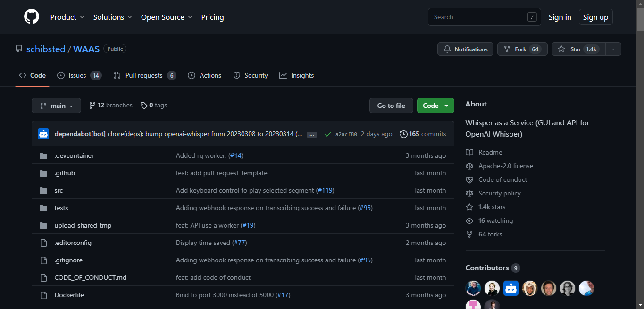644x309 pixels.
Task: Open the Code of conduct link in About
Action: coord(496,179)
